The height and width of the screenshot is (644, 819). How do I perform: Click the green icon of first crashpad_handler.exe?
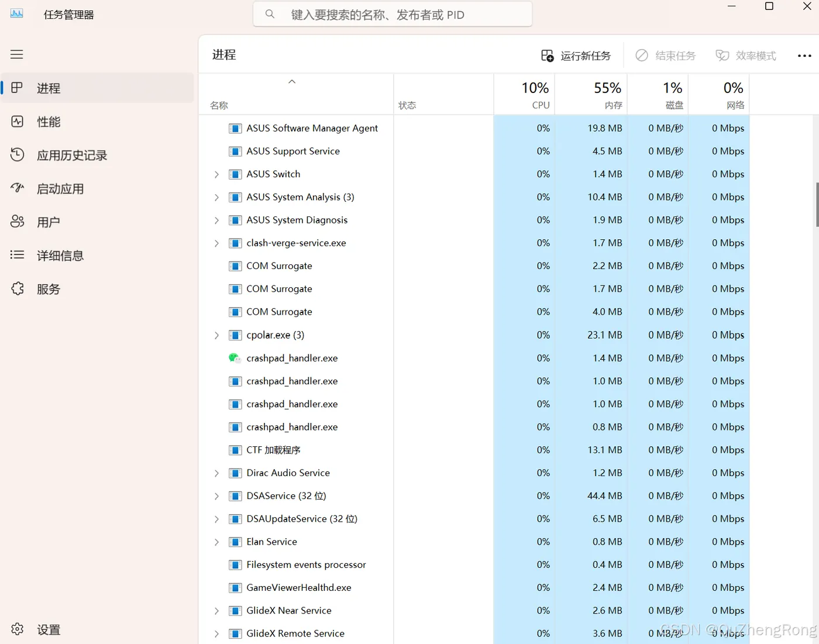point(235,358)
